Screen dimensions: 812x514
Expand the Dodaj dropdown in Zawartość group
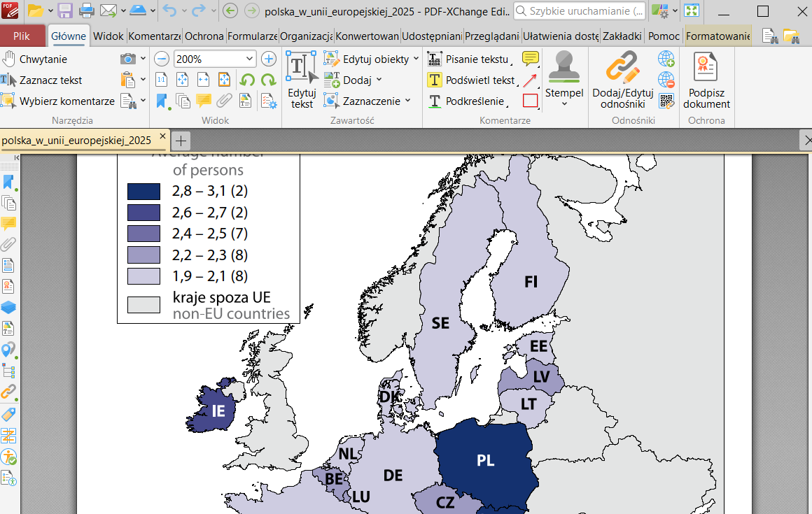pyautogui.click(x=379, y=80)
